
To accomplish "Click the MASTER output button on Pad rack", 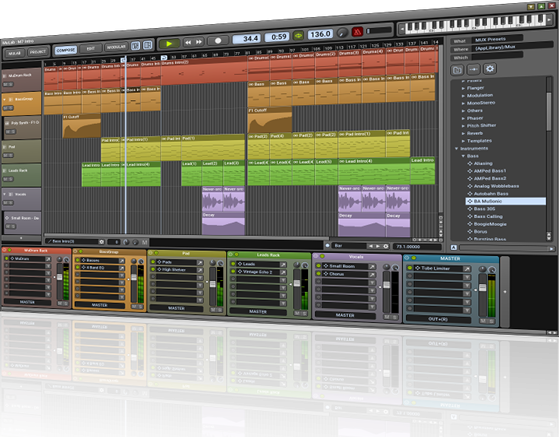I will pos(176,308).
